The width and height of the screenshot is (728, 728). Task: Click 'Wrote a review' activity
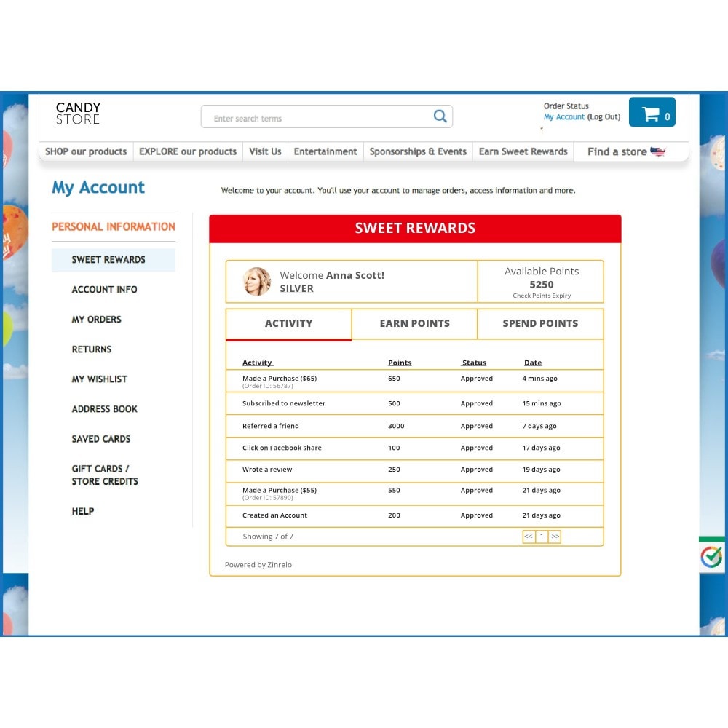click(x=267, y=470)
